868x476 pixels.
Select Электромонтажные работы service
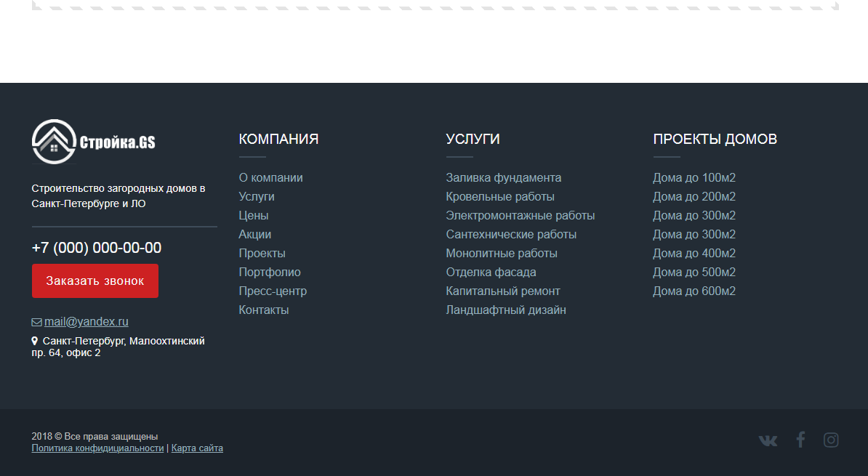pyautogui.click(x=520, y=215)
